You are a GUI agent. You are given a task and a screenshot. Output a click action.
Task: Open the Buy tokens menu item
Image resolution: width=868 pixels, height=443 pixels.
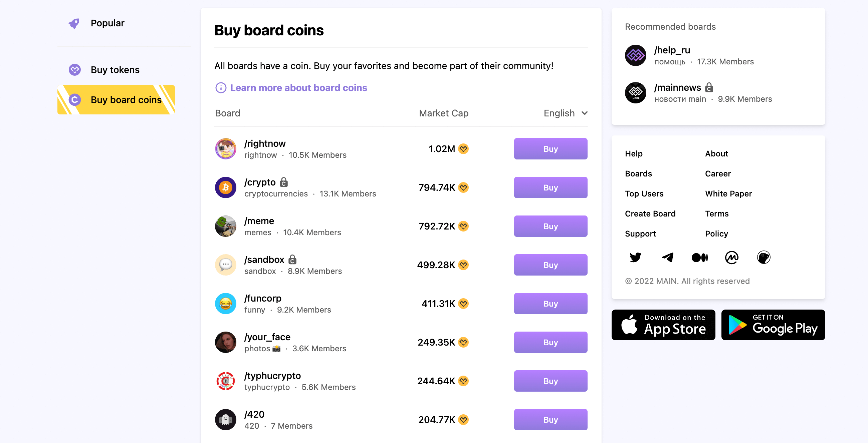tap(115, 70)
